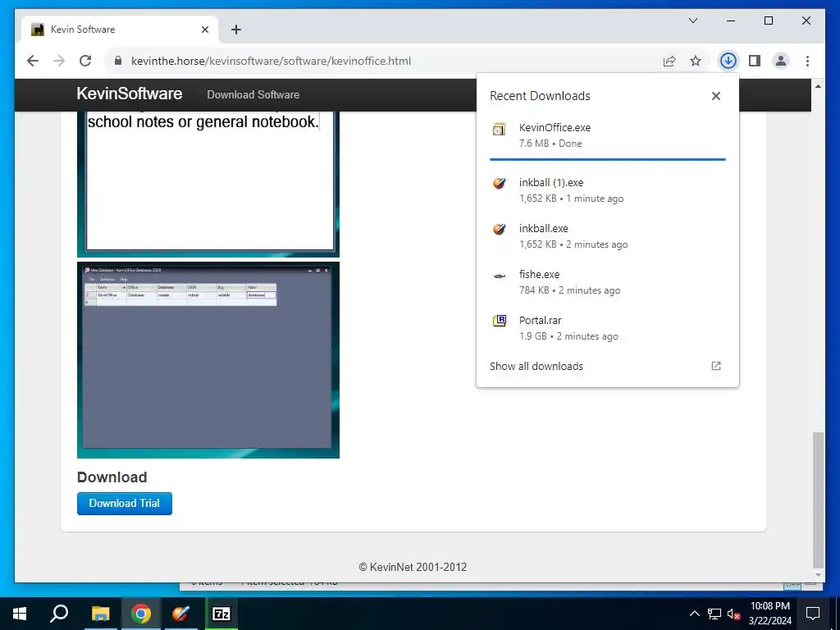This screenshot has width=840, height=630.
Task: Open notification center icon
Action: click(813, 614)
